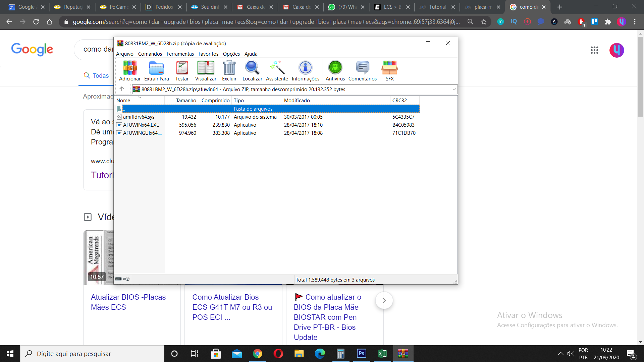Click the SFX archive icon
Image resolution: width=644 pixels, height=362 pixels.
(x=389, y=71)
